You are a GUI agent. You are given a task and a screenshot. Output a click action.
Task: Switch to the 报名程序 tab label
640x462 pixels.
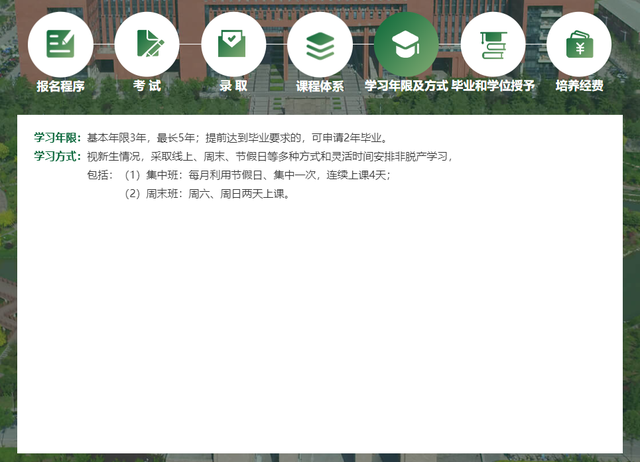pos(60,86)
